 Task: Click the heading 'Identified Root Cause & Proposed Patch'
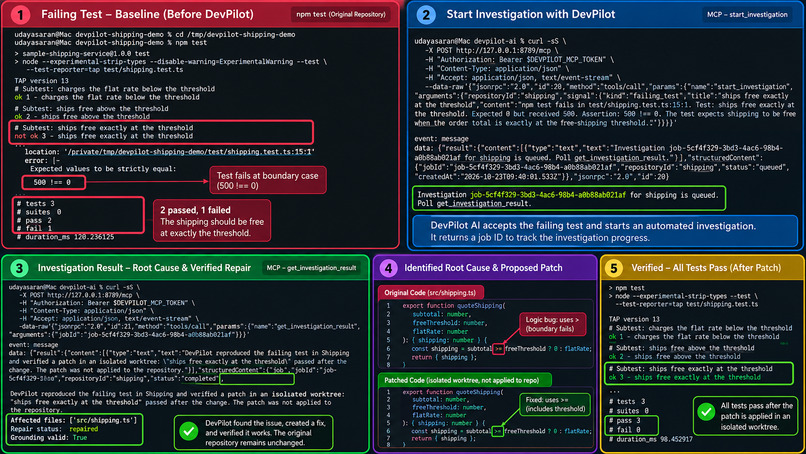483,268
